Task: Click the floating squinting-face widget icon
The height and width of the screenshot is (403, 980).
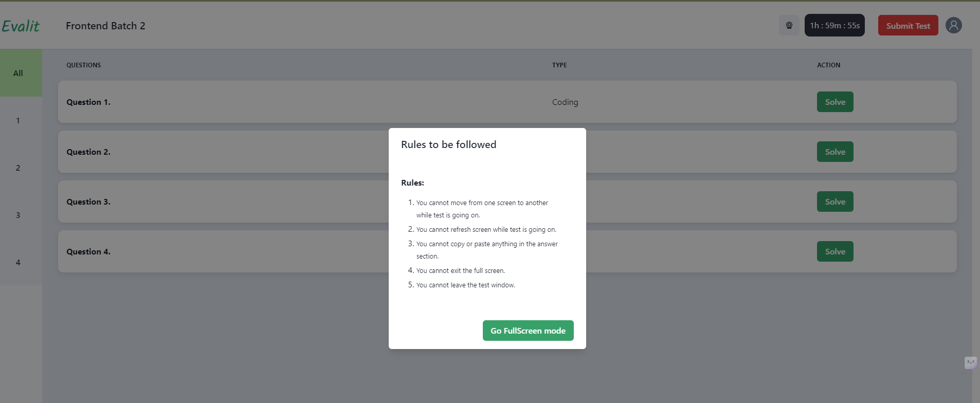Action: pos(971,362)
